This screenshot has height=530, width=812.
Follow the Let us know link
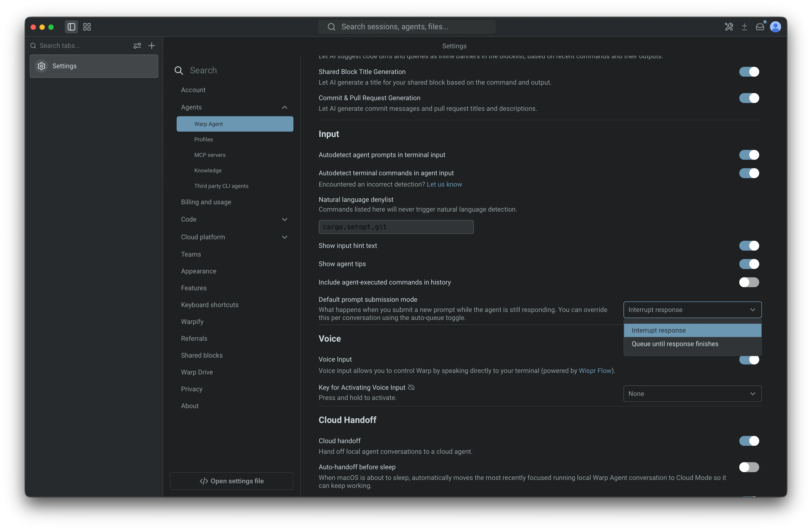coord(444,184)
